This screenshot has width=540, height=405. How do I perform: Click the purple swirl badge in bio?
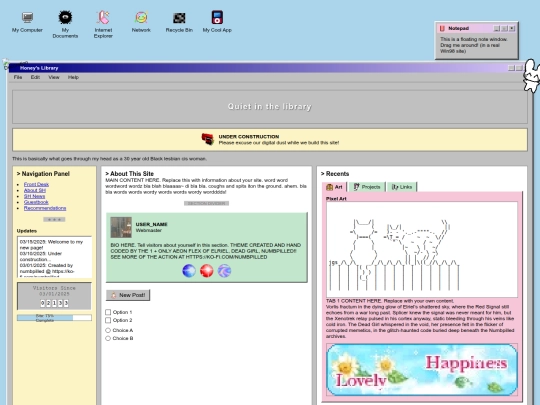225,271
